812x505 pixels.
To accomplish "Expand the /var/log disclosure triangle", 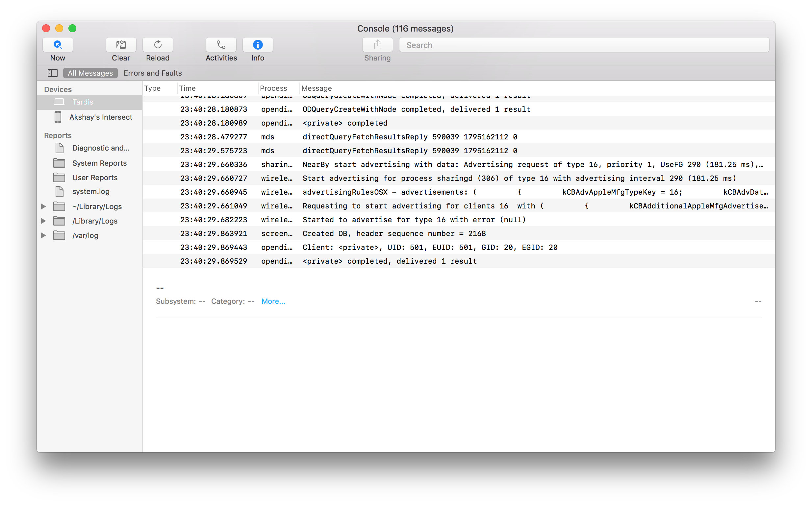I will [43, 235].
